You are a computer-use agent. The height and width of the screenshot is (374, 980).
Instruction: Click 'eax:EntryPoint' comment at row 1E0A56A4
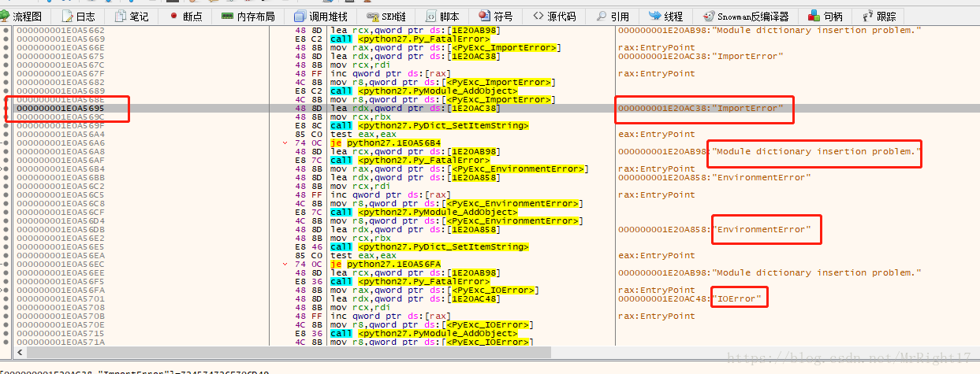(657, 134)
